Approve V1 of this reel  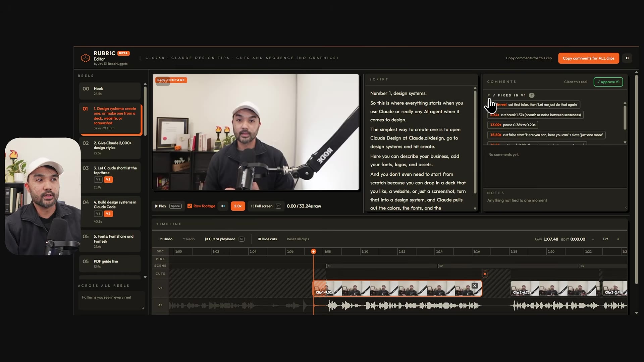click(x=608, y=82)
